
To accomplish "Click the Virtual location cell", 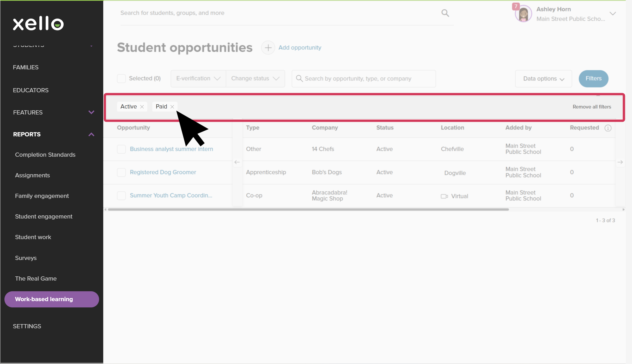I will [x=454, y=196].
